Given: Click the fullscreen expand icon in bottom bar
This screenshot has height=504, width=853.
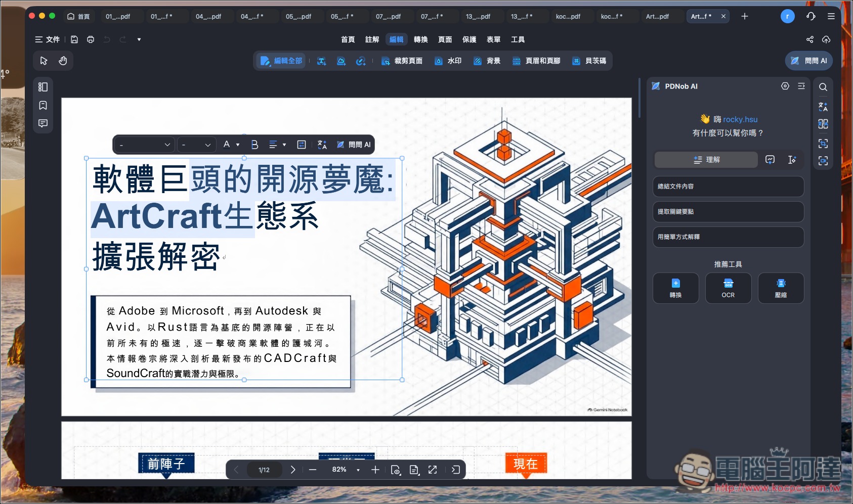Looking at the screenshot, I should pyautogui.click(x=433, y=470).
